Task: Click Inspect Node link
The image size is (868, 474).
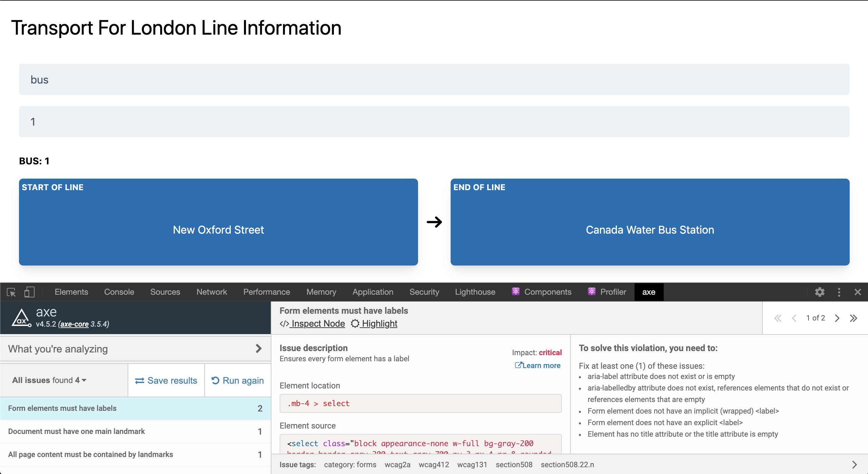Action: (313, 324)
